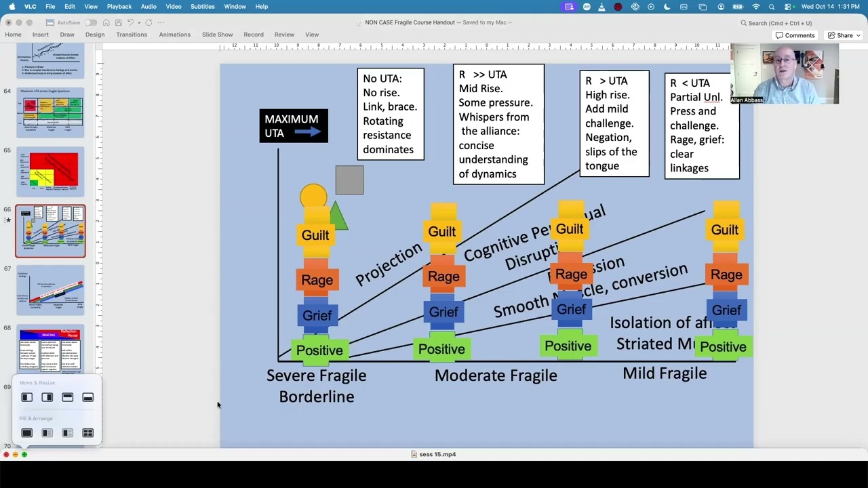The height and width of the screenshot is (488, 868).
Task: Select the four-quarters window arrangement icon
Action: click(x=88, y=433)
